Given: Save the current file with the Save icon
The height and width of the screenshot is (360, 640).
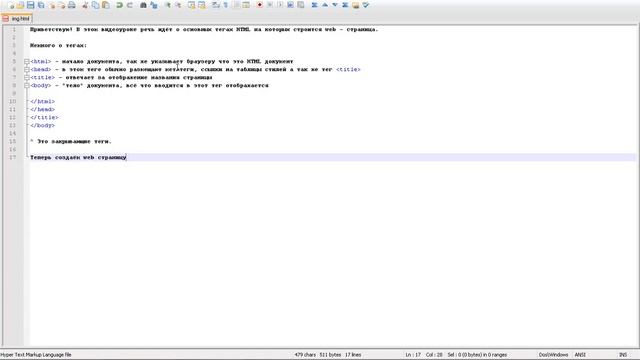Looking at the screenshot, I should (x=31, y=5).
